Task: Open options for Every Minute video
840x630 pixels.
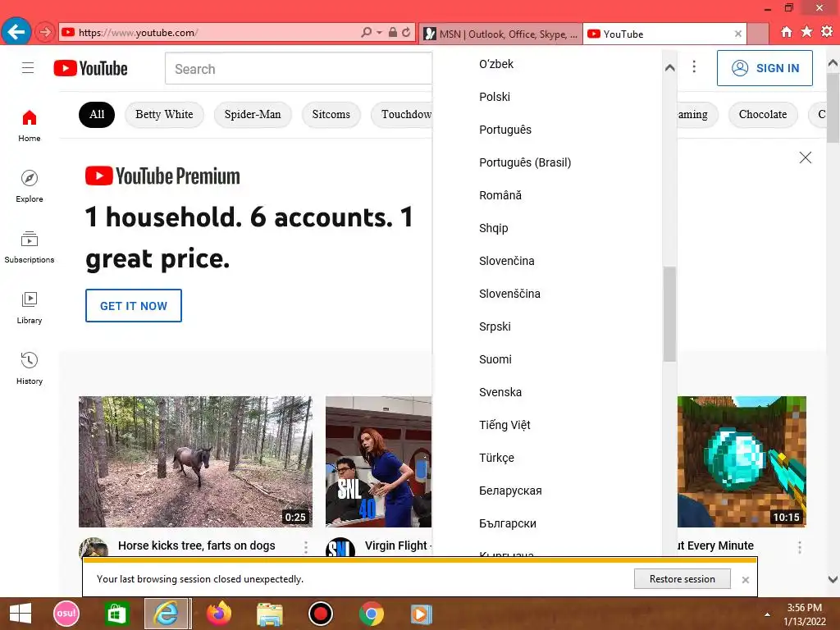Action: coord(799,547)
